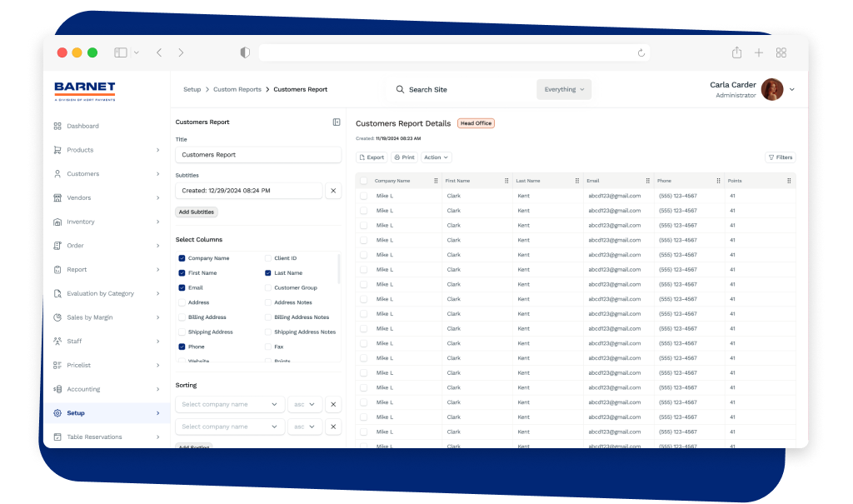The image size is (853, 504).
Task: Click the browser privacy shield icon
Action: click(246, 52)
